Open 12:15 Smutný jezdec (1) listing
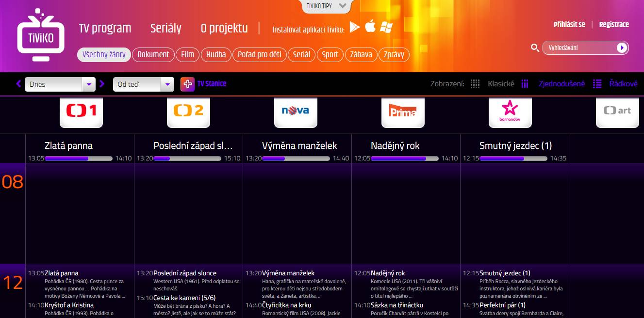Viewport: 644px width, 318px height. tap(505, 273)
